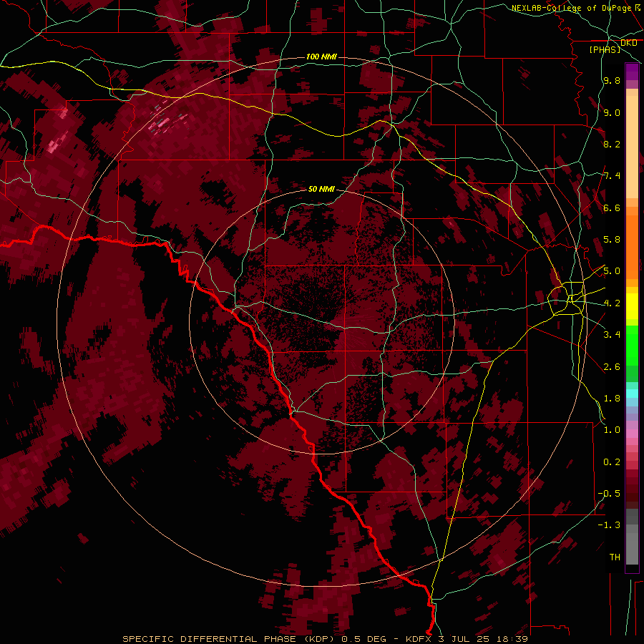Click the TH threshold label
Viewport: 644px width, 644px height.
pos(615,557)
